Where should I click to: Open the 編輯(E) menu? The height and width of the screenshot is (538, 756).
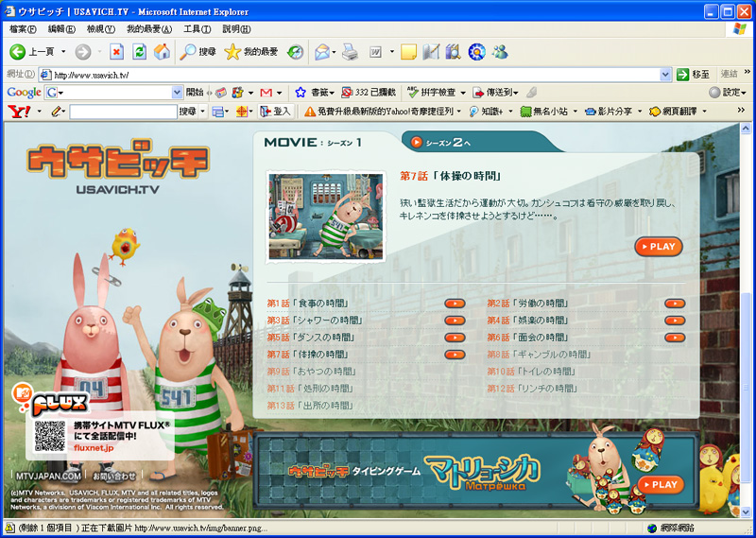61,29
